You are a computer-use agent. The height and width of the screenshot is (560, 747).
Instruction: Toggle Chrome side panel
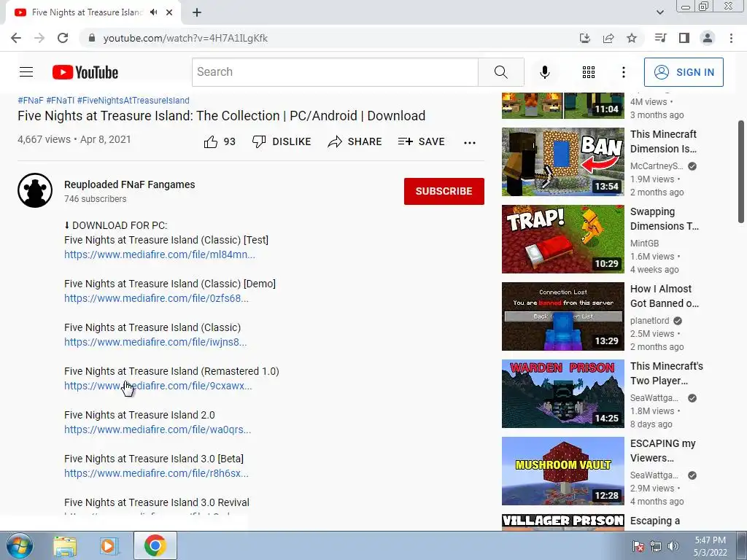pyautogui.click(x=684, y=38)
